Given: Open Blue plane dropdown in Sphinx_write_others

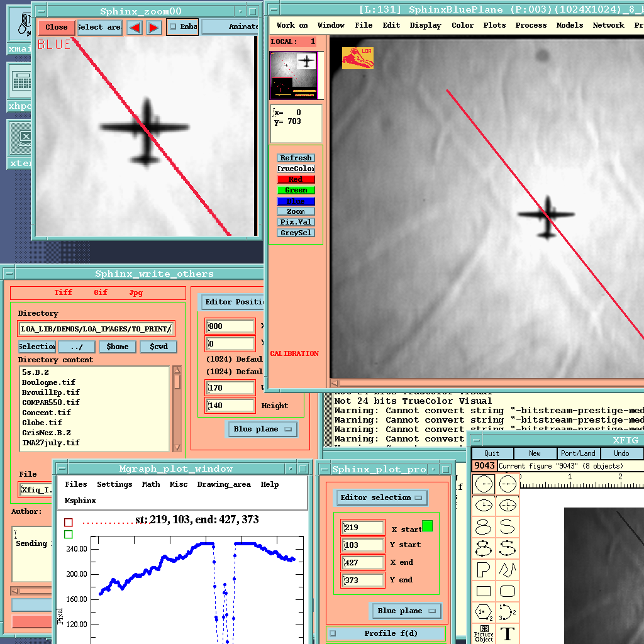Looking at the screenshot, I should [x=263, y=429].
